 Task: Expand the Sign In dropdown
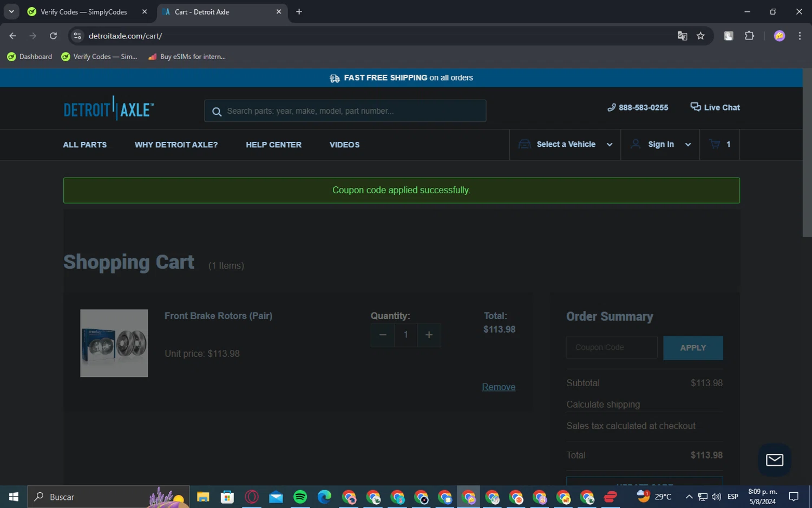[x=660, y=145]
